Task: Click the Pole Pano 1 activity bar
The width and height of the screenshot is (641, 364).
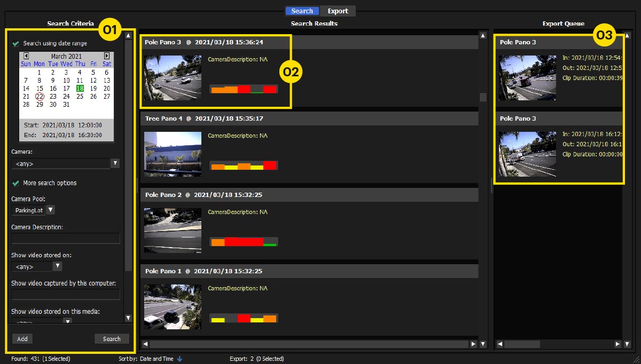Action: point(244,319)
